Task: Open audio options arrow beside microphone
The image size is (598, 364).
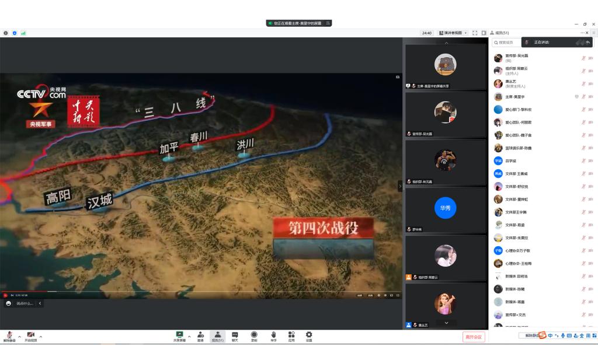Action: pos(19,337)
